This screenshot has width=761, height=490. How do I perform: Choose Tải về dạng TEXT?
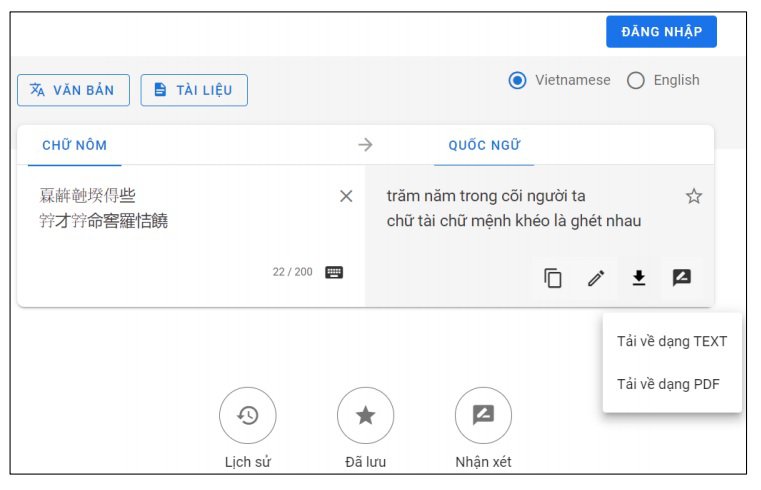pyautogui.click(x=672, y=342)
